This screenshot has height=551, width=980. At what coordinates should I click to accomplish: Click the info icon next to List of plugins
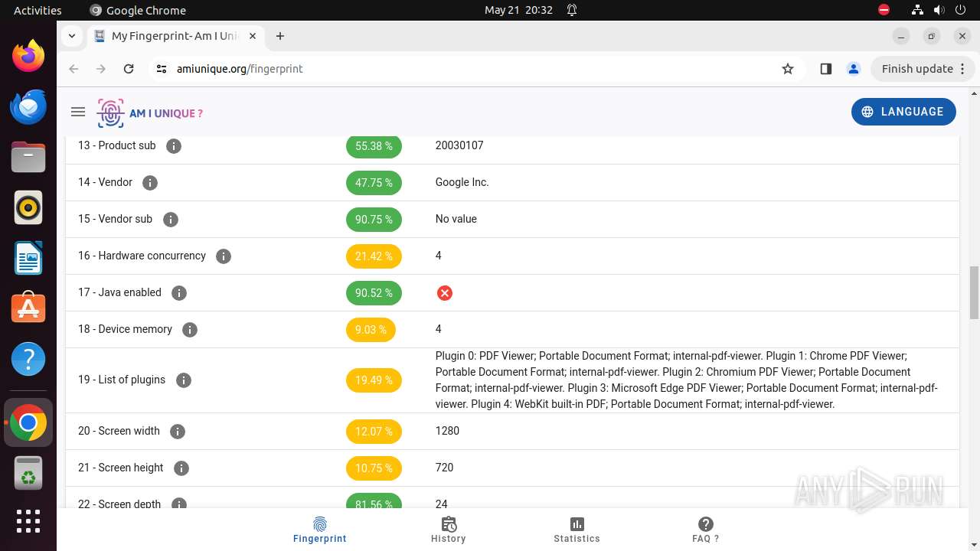[184, 380]
